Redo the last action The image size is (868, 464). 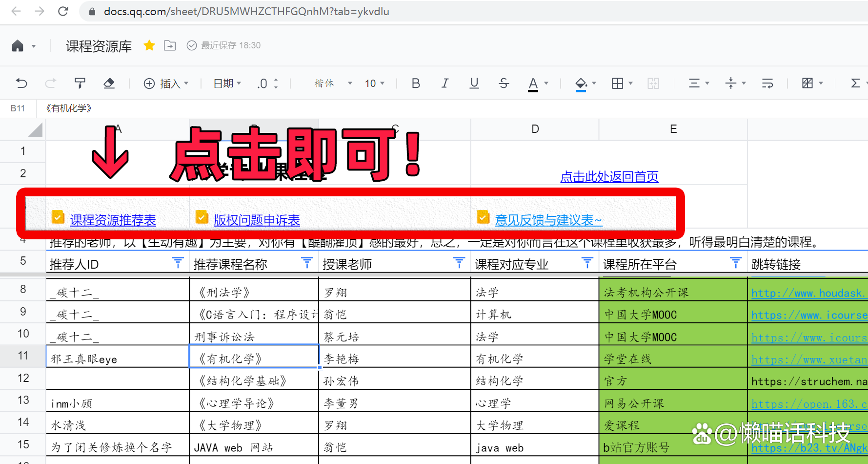coord(50,84)
